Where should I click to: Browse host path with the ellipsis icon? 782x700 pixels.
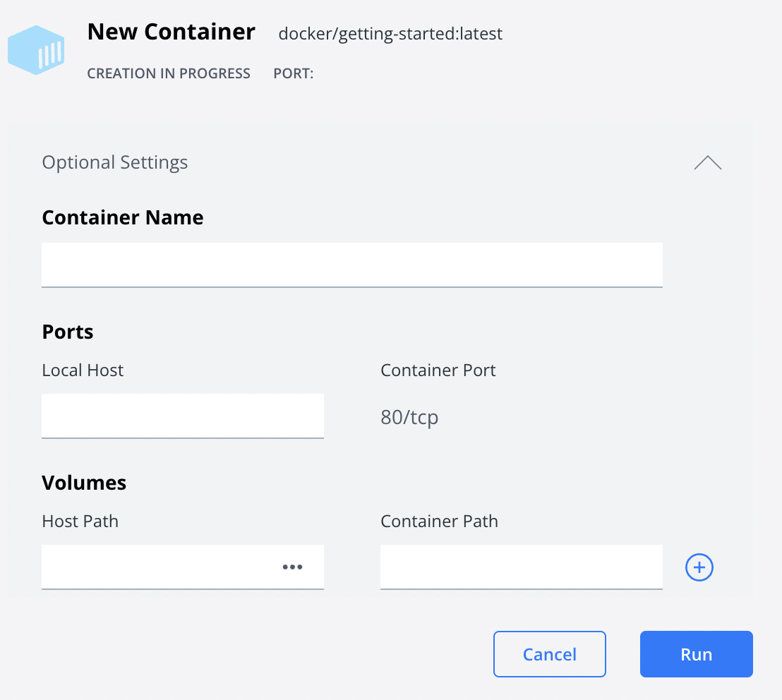coord(292,567)
